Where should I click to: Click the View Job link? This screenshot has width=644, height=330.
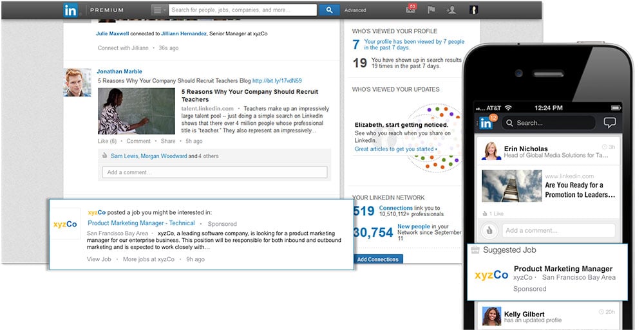click(100, 259)
